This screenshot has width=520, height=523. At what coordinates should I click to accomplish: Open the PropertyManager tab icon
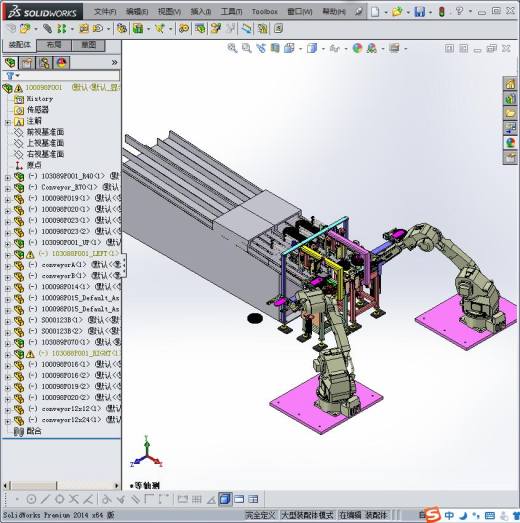coord(27,63)
